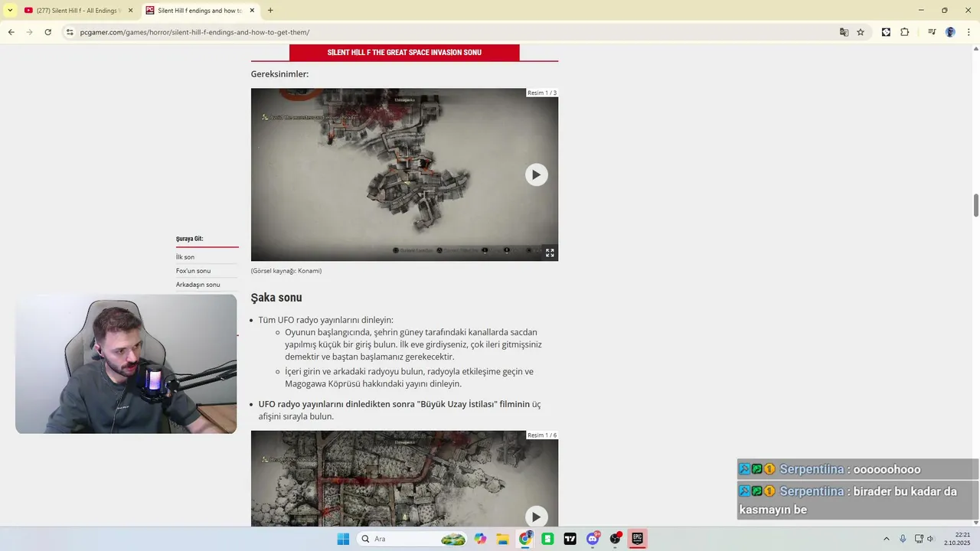This screenshot has width=980, height=551.
Task: Play the first map video
Action: [536, 174]
